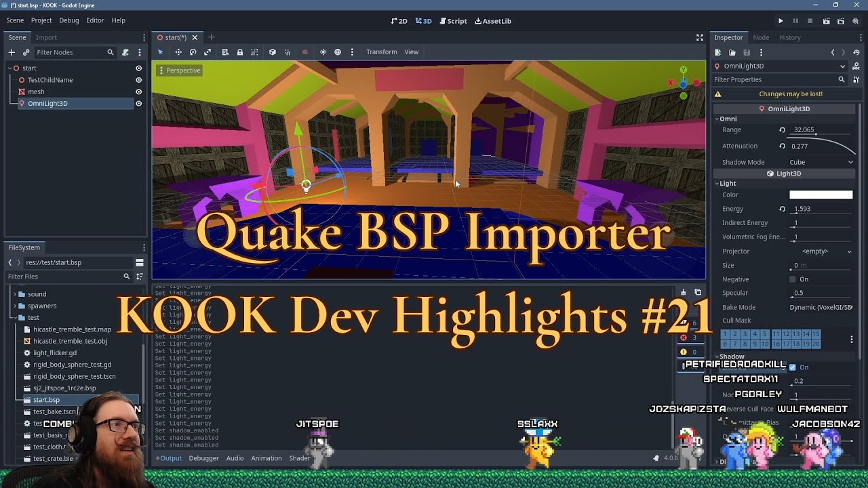Toggle visibility of the start node
The image size is (868, 488).
coord(138,68)
